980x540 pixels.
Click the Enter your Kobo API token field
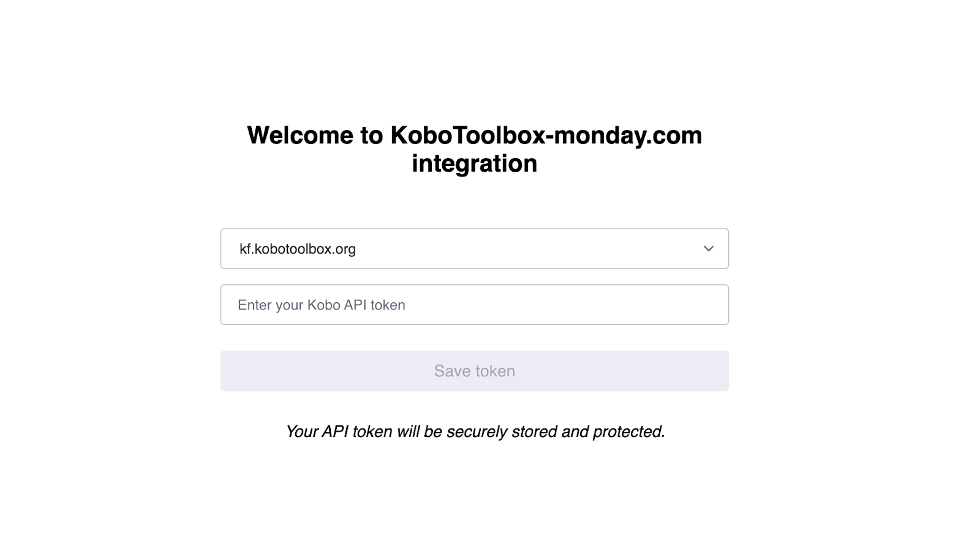point(474,304)
